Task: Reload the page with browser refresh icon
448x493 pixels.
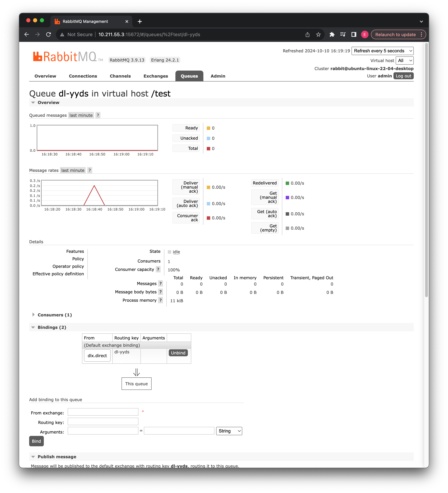Action: 48,34
